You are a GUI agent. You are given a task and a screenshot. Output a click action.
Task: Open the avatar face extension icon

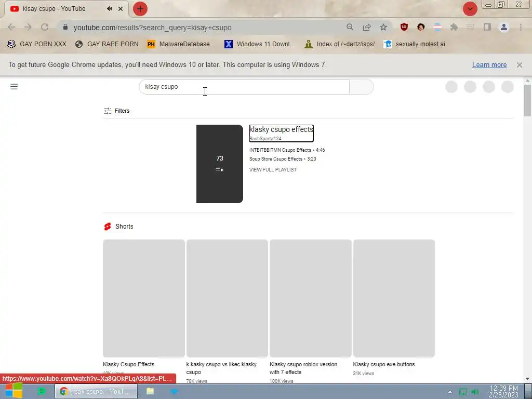click(421, 27)
